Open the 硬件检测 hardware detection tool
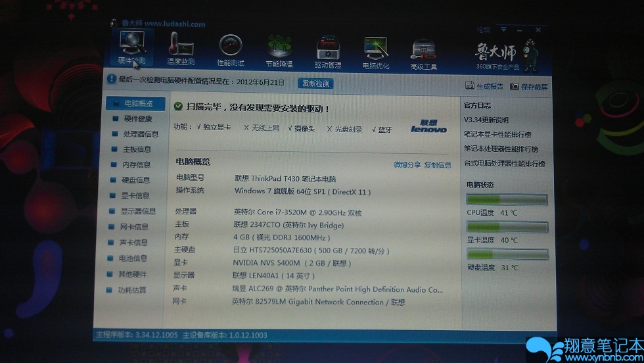Image resolution: width=644 pixels, height=363 pixels. [x=132, y=48]
